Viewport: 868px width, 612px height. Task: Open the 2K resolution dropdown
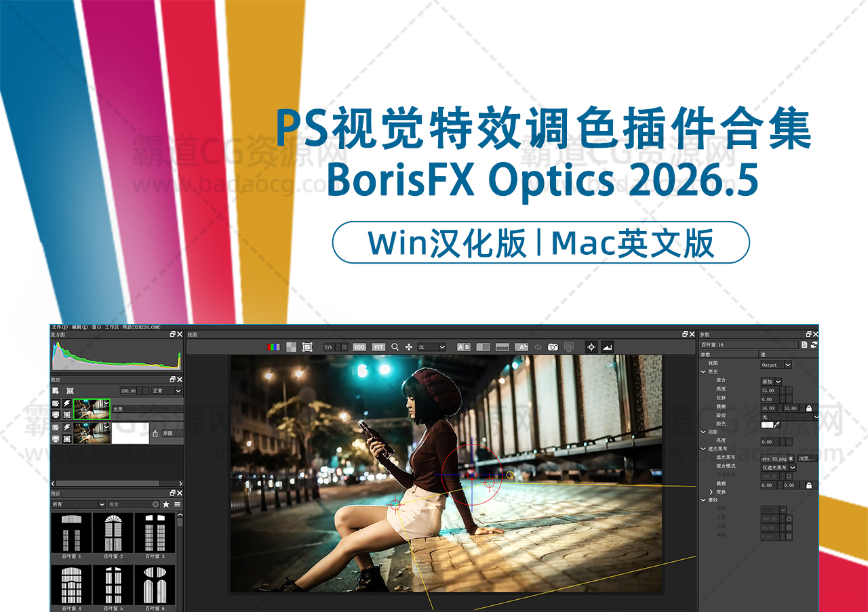(431, 347)
